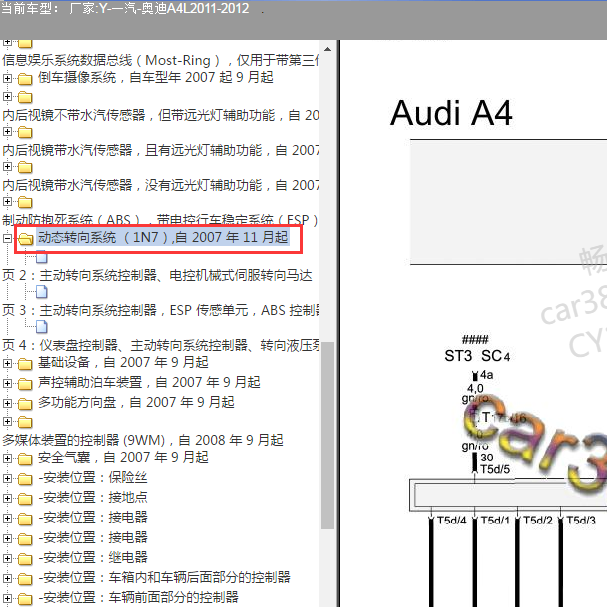Click folder icon beside 车箱内和车辆后面部分的控制器
Viewport: 607px width, 607px height.
[25, 579]
